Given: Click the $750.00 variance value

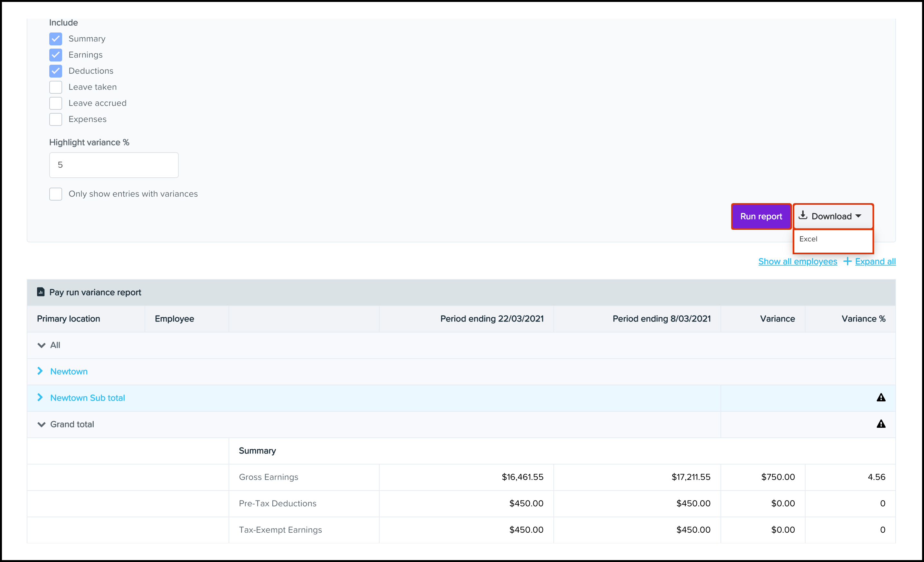Looking at the screenshot, I should [x=778, y=477].
